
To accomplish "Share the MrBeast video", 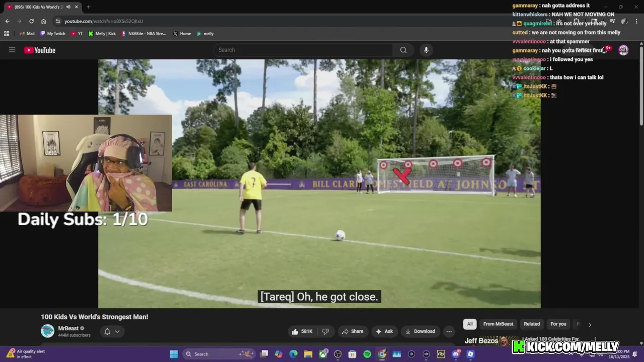I will 352,331.
